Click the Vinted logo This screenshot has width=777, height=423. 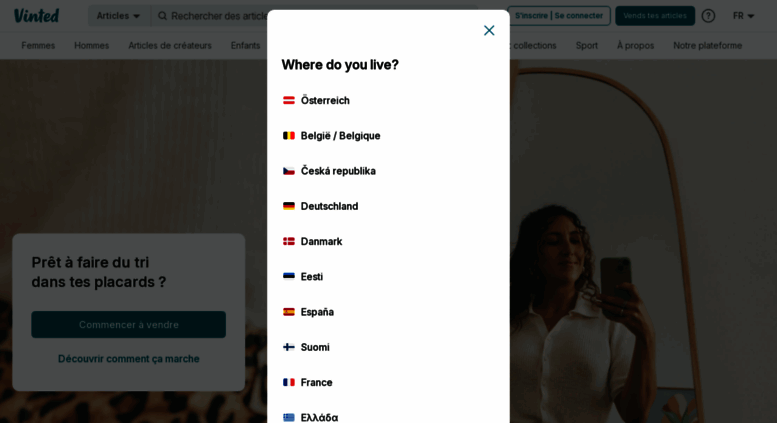pyautogui.click(x=37, y=16)
